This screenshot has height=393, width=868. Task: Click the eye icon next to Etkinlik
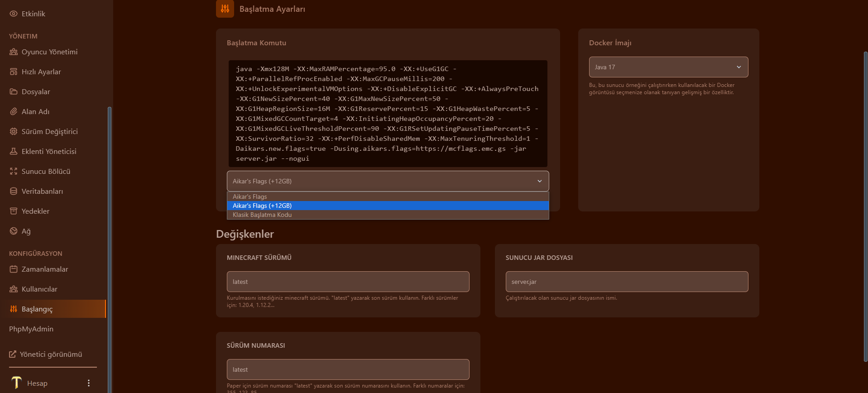pos(14,14)
